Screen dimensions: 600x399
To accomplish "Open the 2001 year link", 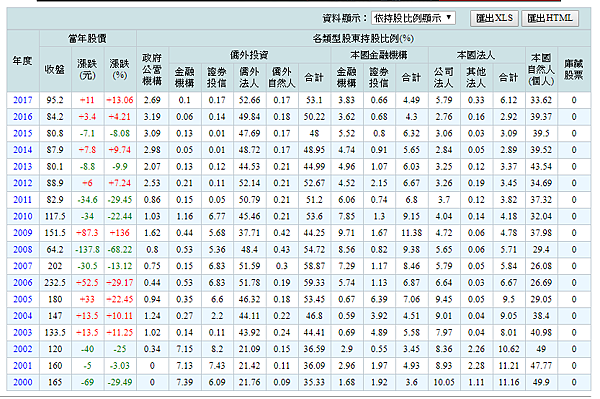I will click(23, 366).
